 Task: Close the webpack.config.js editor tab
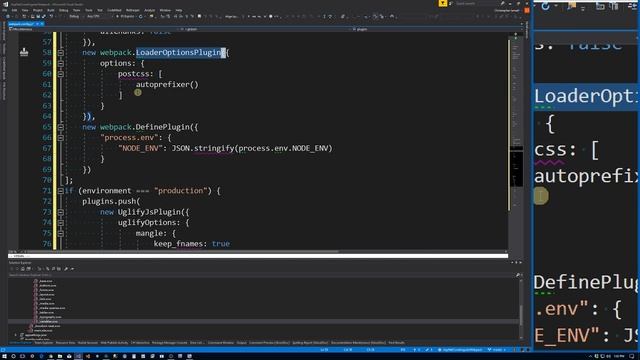(x=42, y=24)
